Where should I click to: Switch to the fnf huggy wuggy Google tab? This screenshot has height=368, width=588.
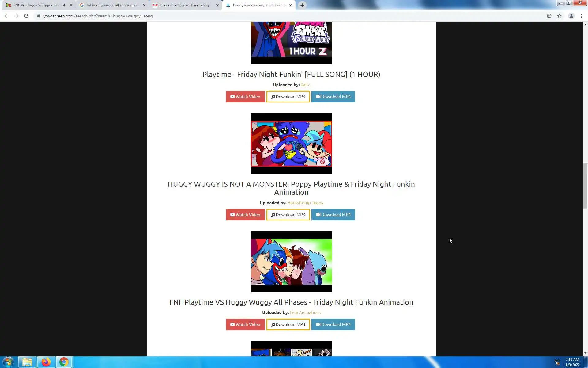point(112,5)
